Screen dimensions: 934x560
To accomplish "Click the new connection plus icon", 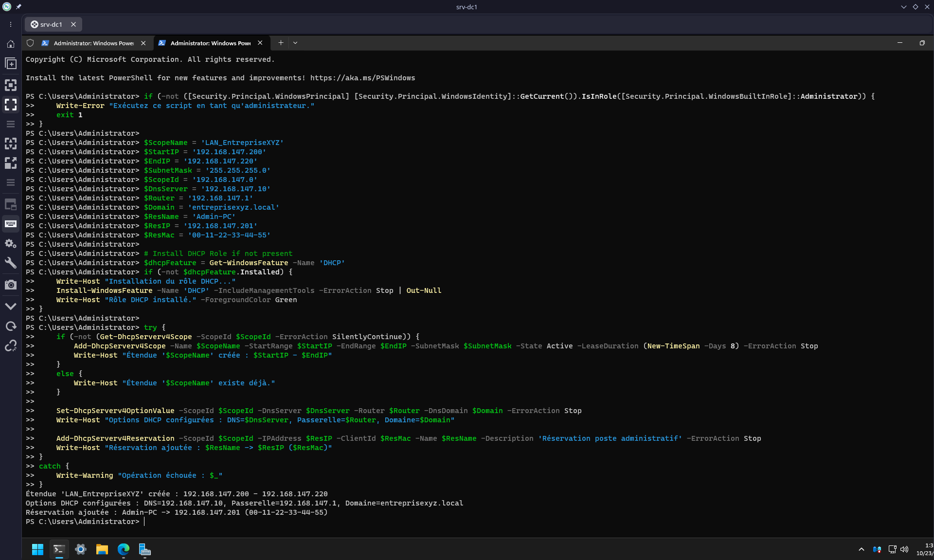I will click(x=11, y=64).
